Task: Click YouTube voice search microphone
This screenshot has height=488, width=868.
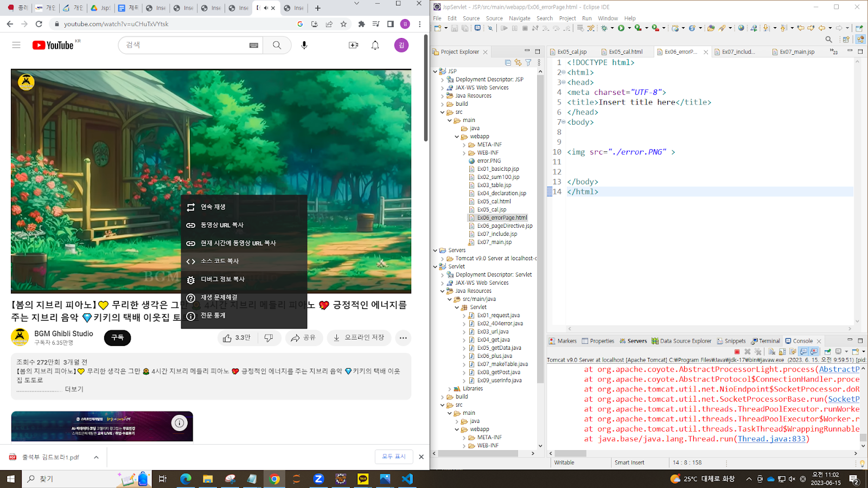Action: [x=304, y=46]
